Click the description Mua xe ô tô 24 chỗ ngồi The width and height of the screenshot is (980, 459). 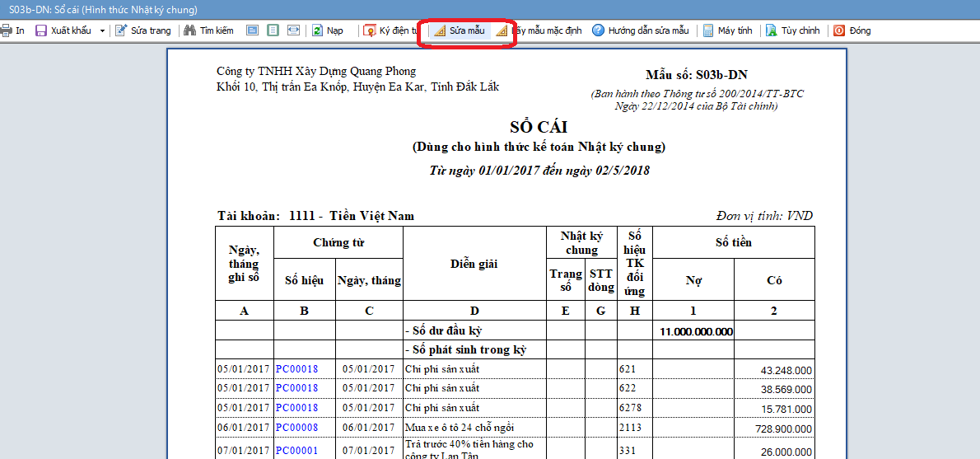click(458, 427)
